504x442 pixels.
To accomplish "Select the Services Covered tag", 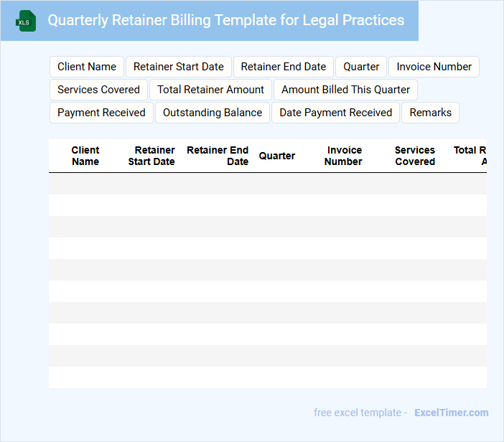I will point(98,90).
